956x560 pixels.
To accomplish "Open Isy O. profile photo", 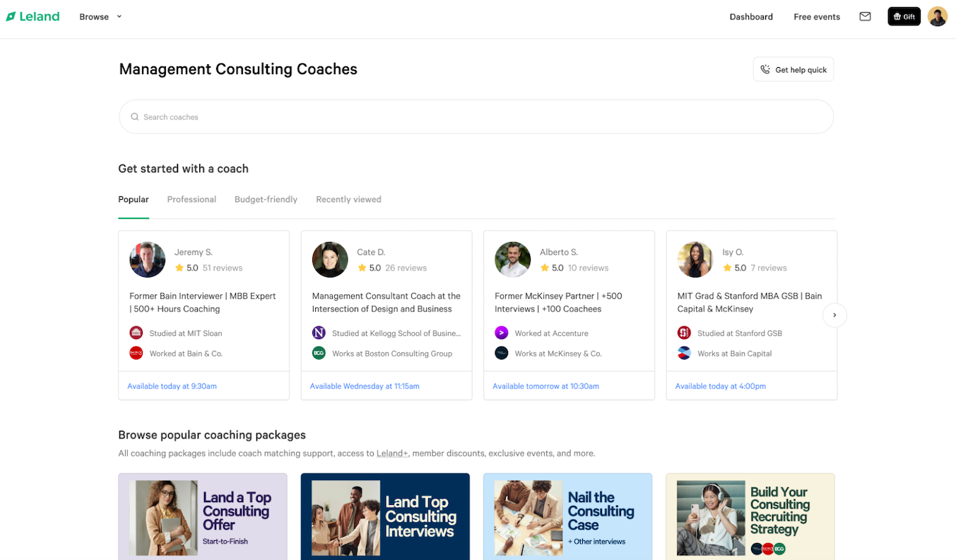I will [x=695, y=260].
